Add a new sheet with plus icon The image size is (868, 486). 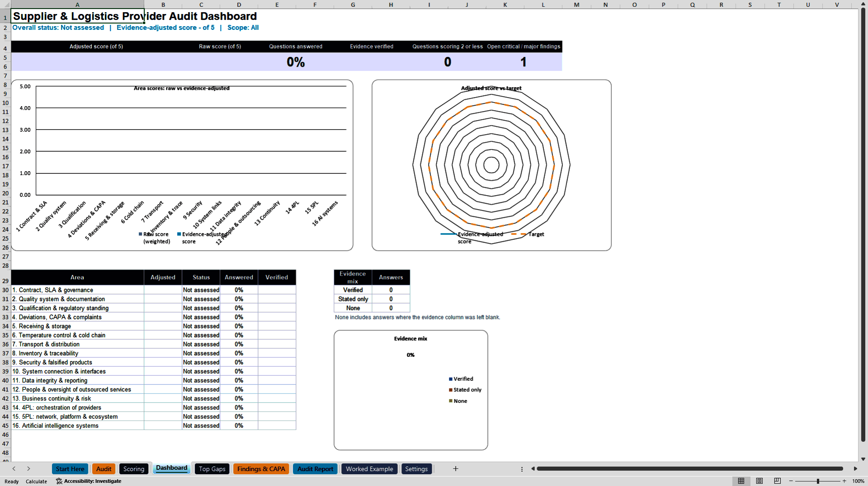tap(456, 469)
